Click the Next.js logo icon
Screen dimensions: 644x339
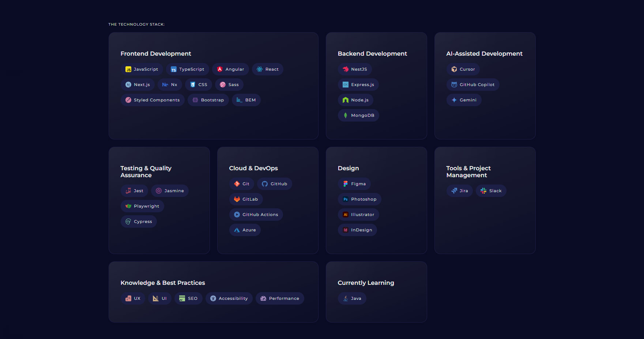coord(128,85)
